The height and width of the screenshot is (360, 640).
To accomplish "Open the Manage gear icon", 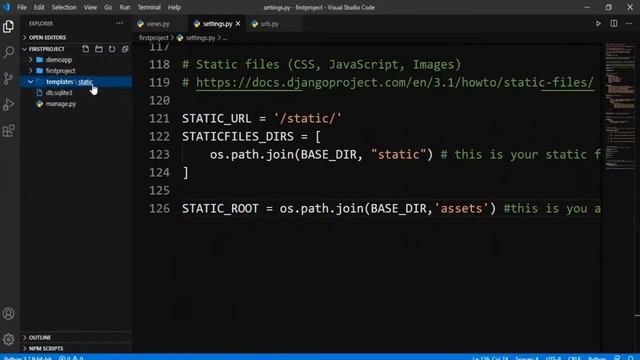I will (8, 339).
